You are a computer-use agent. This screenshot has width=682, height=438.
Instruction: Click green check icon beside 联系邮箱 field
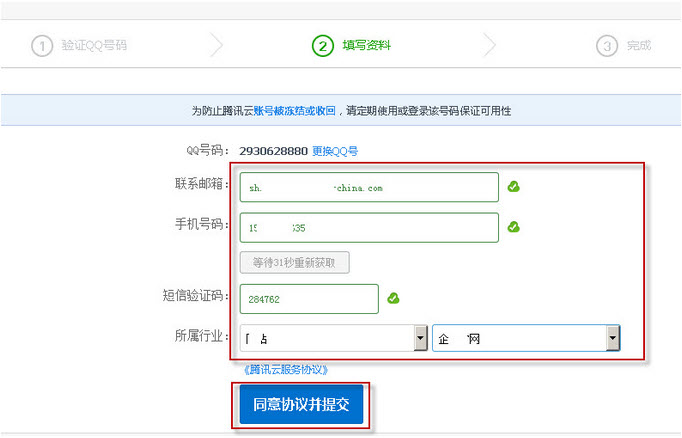(x=513, y=186)
